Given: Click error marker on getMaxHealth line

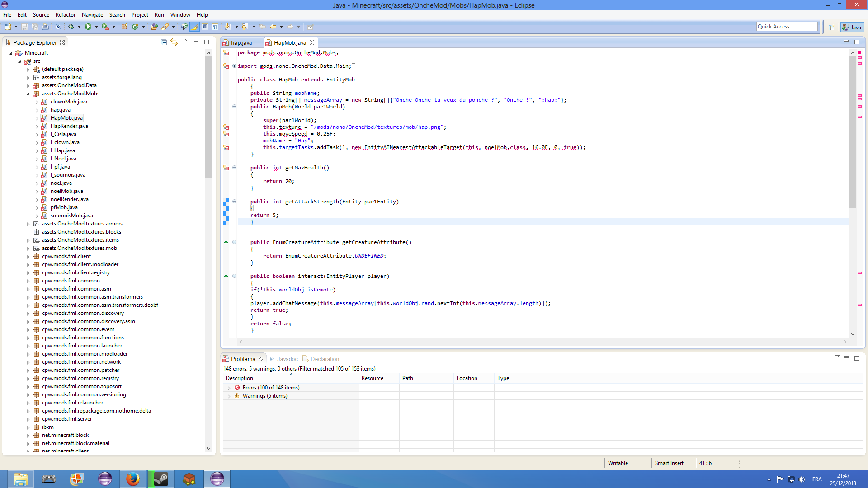Looking at the screenshot, I should [226, 168].
